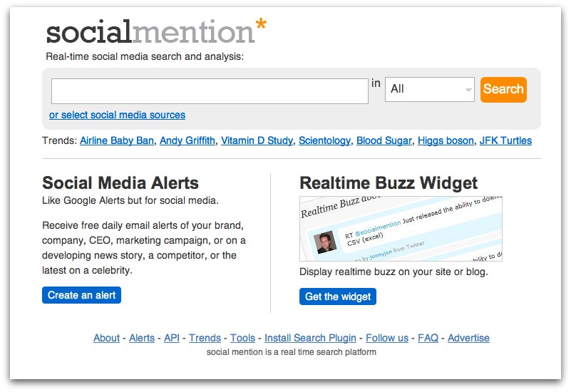The image size is (571, 392).
Task: Open the JFK Turtles trend link
Action: [x=505, y=140]
